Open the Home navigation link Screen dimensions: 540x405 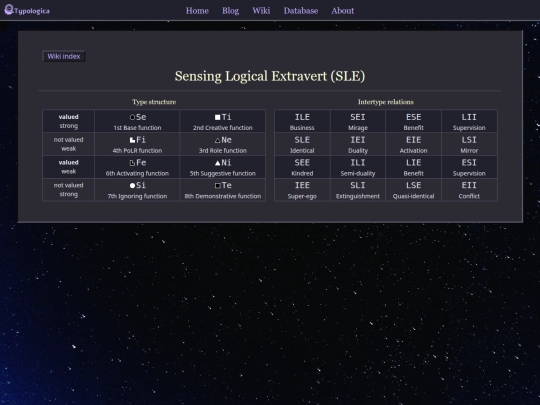197,11
